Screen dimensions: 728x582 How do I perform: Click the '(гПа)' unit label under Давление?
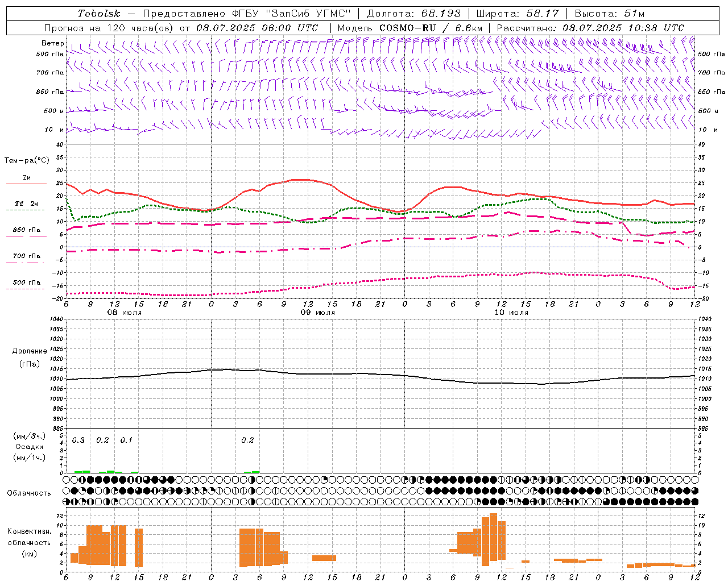[x=30, y=364]
